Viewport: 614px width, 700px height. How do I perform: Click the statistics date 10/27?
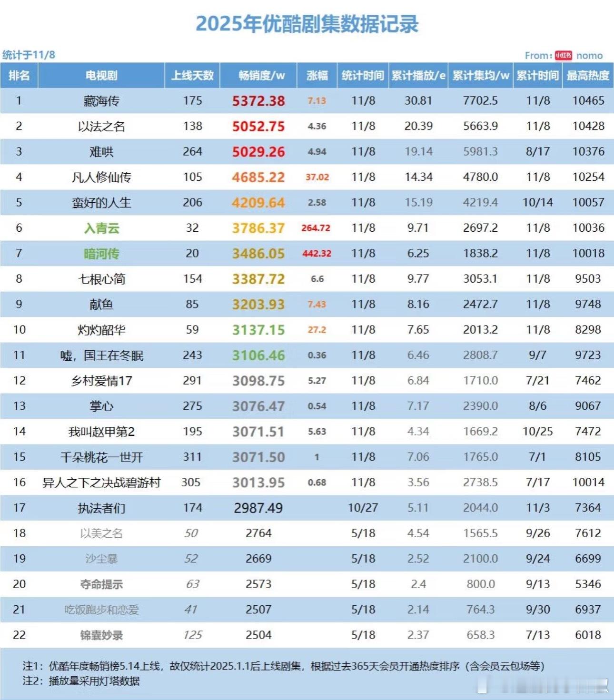pos(363,508)
